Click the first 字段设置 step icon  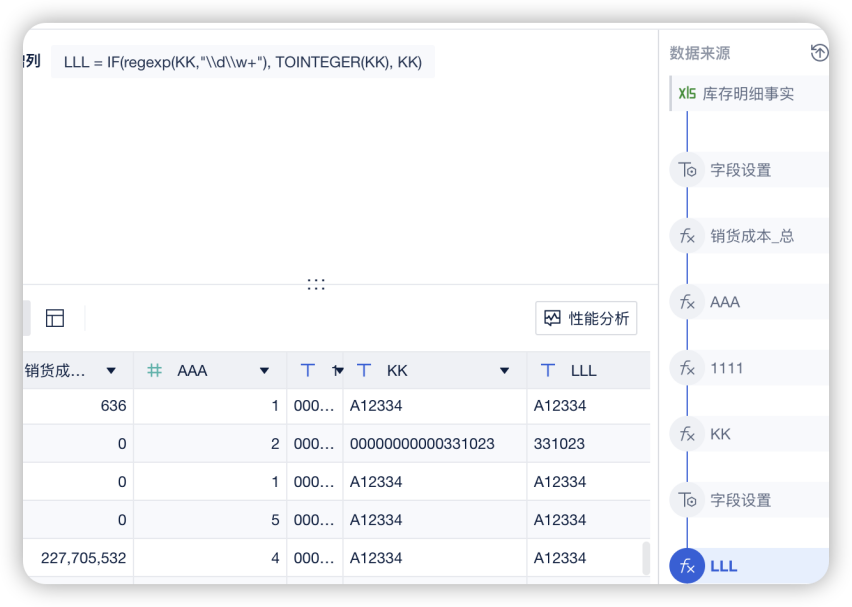coord(687,170)
